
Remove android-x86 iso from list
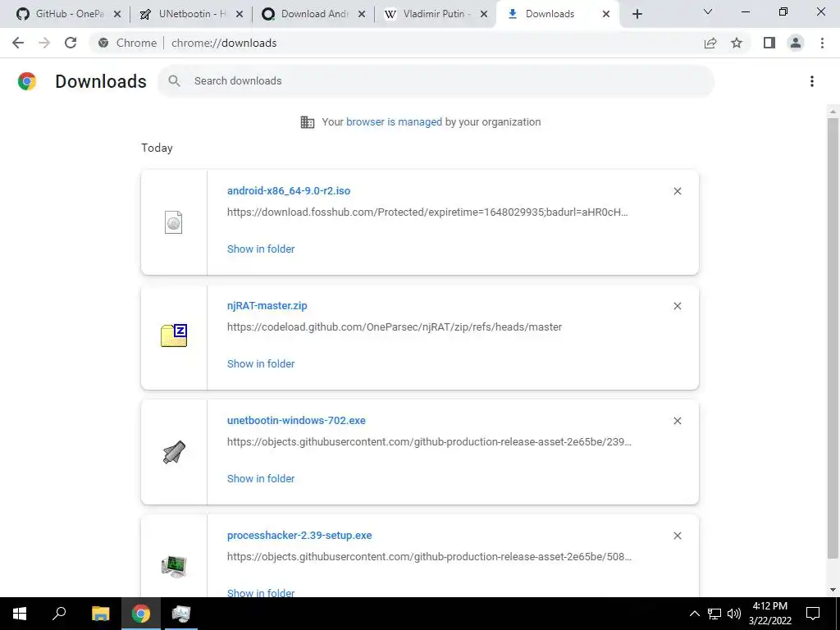(x=677, y=191)
